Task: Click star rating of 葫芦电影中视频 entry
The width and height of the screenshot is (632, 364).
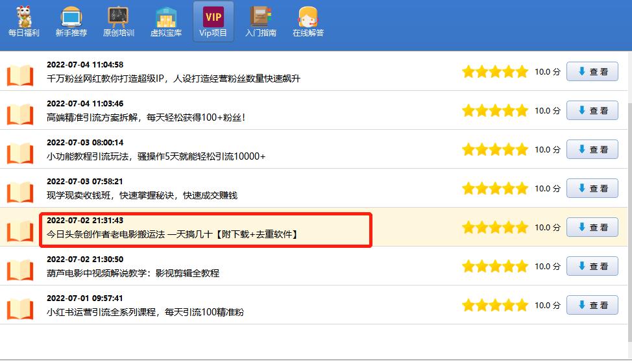Action: (x=495, y=267)
